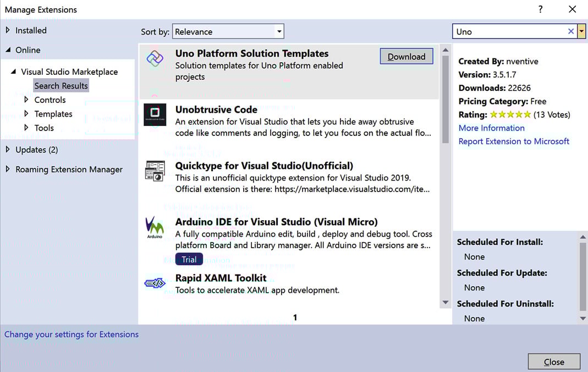Download Uno Platform Solution Templates
Viewport: 588px width, 372px height.
tap(406, 56)
